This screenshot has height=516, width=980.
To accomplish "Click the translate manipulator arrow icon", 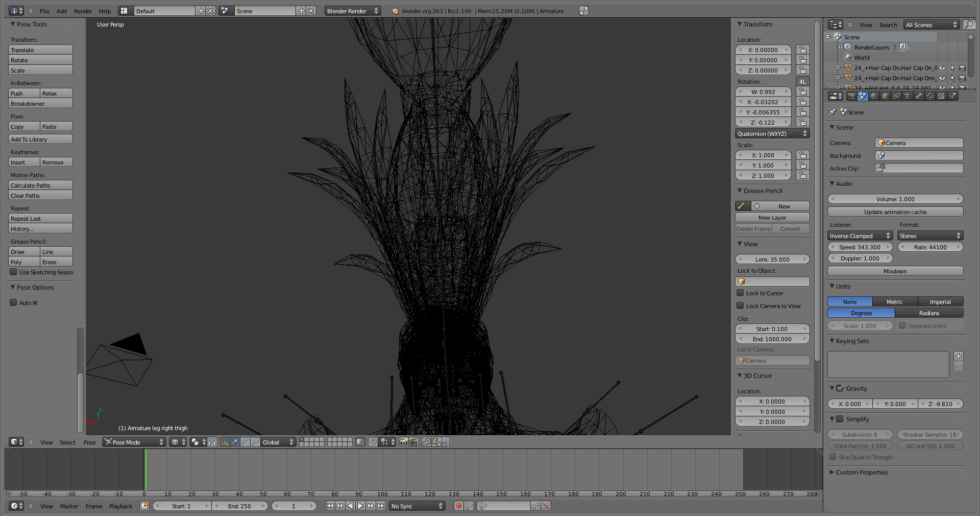I will coord(235,442).
